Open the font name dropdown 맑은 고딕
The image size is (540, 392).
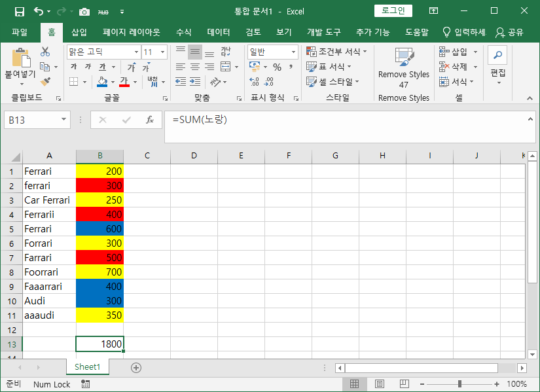[137, 52]
